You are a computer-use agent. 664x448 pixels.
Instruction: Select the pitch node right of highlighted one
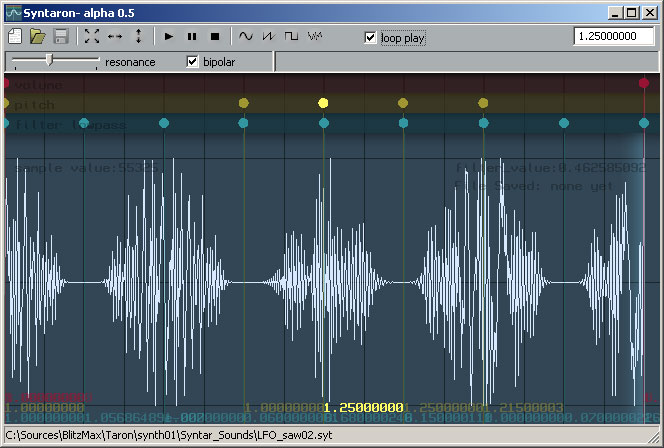[x=403, y=103]
